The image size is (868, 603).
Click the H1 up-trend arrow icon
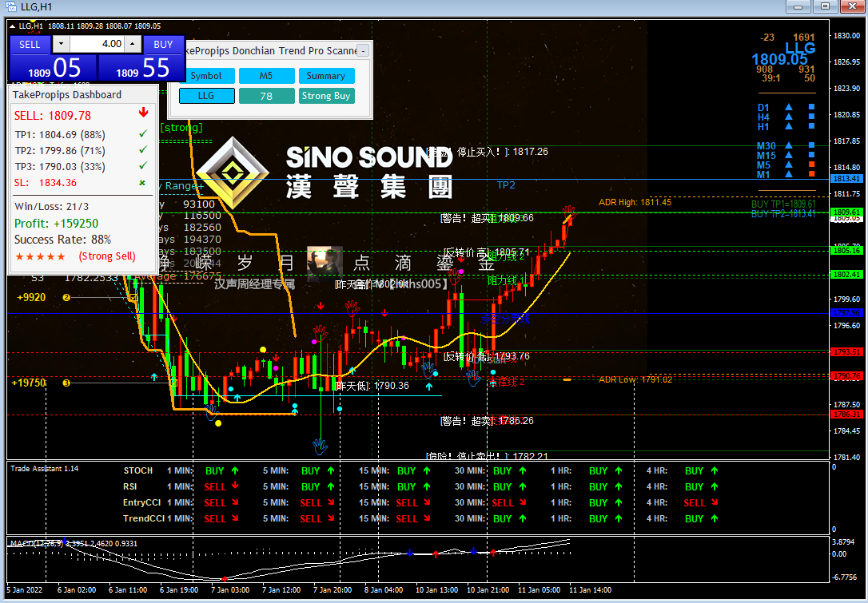point(789,126)
